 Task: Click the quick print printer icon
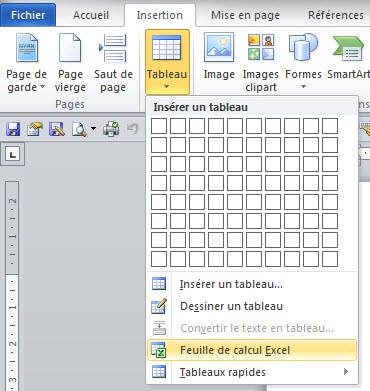click(x=111, y=129)
